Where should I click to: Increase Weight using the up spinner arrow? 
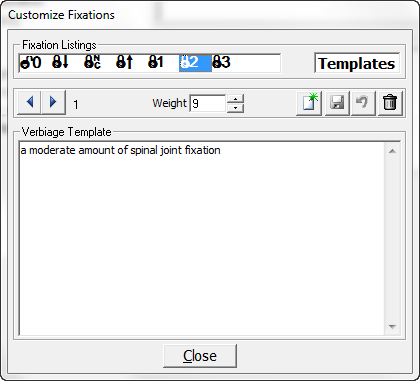235,99
